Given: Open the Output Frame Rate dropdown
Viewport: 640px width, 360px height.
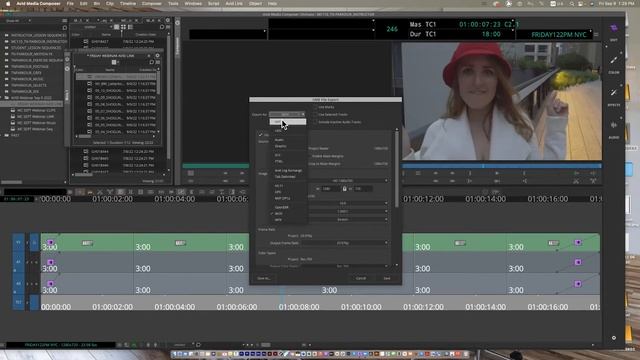Looking at the screenshot, I should point(344,243).
